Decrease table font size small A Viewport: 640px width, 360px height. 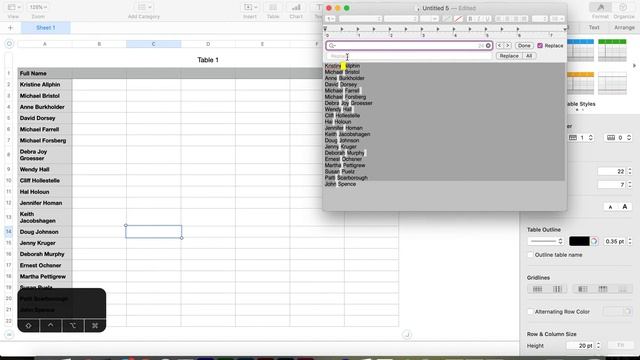pyautogui.click(x=610, y=207)
